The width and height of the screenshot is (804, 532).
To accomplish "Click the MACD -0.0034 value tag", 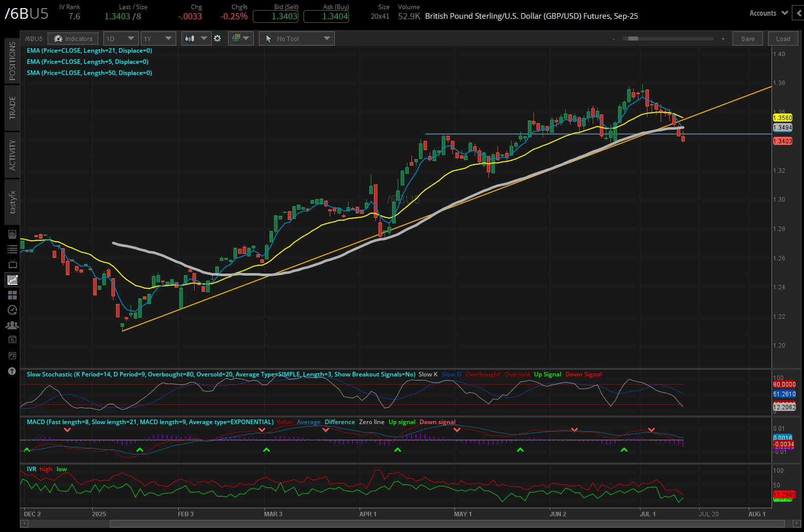I will tap(783, 444).
